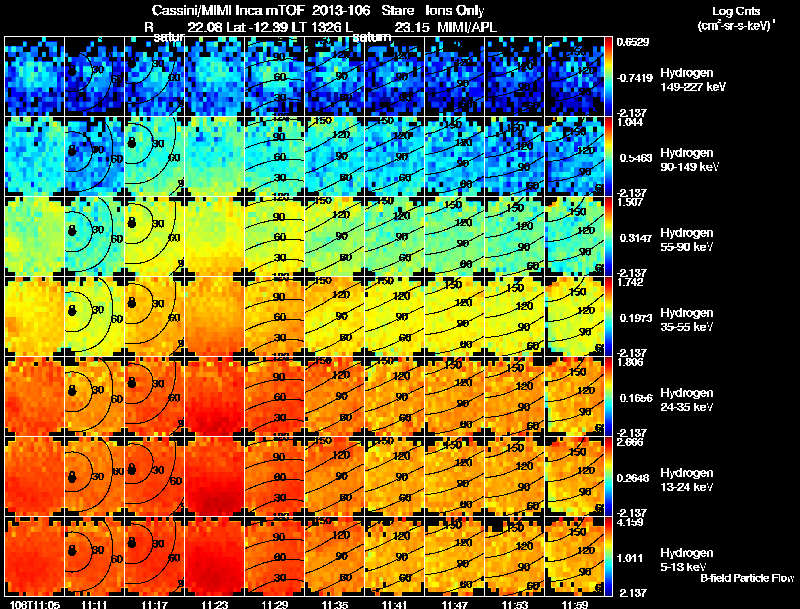Click the 'B-field Particle Flow' label
The width and height of the screenshot is (800, 609).
click(x=747, y=578)
